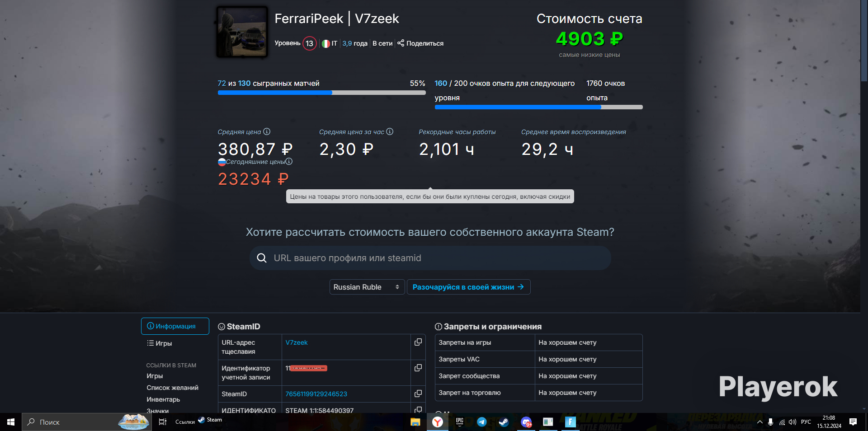
Task: Select the Информация tab in the sidebar
Action: [x=175, y=326]
